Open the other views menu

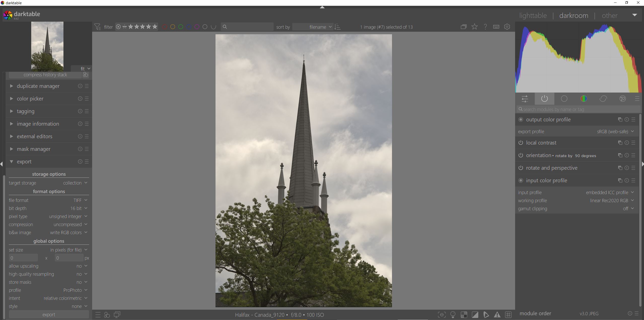pos(610,16)
